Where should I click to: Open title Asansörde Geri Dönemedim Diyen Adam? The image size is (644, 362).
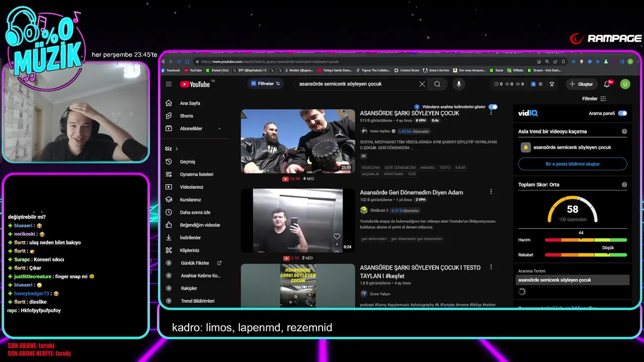412,192
